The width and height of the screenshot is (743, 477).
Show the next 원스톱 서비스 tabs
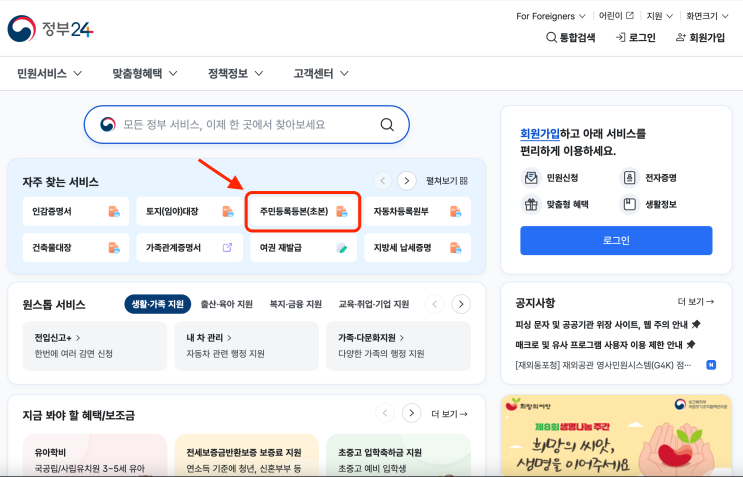(x=461, y=304)
